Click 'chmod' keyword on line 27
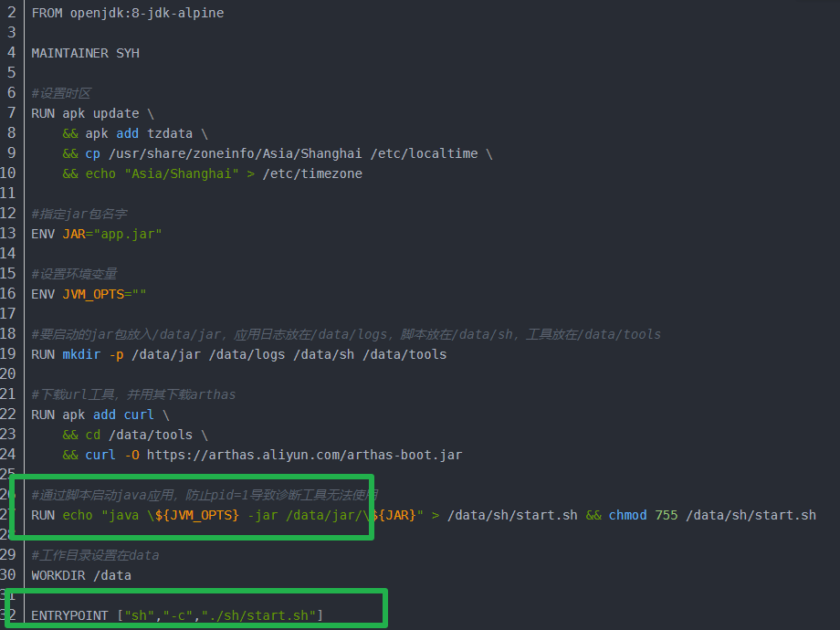This screenshot has width=840, height=630. point(628,515)
